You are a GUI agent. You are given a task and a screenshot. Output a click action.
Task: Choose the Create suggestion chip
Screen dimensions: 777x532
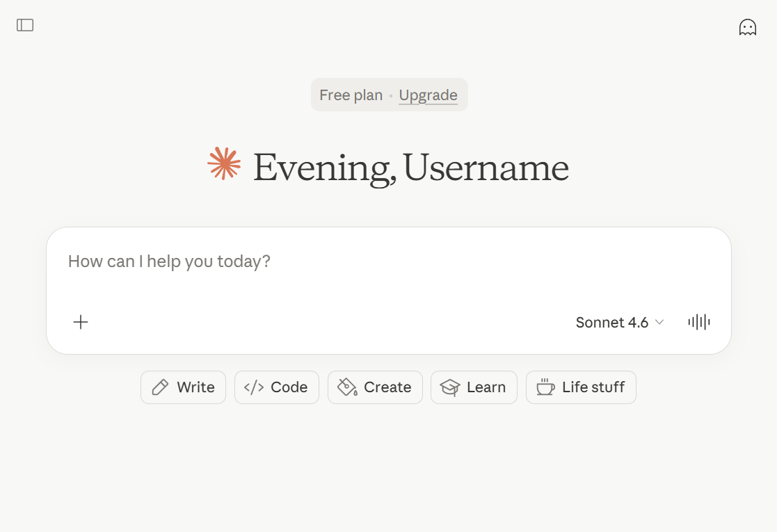pyautogui.click(x=375, y=387)
